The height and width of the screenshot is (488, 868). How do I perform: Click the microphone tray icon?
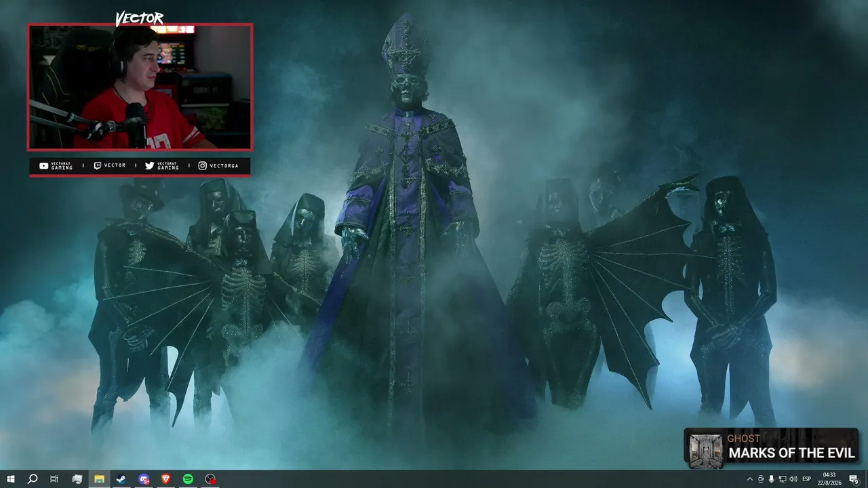(771, 479)
